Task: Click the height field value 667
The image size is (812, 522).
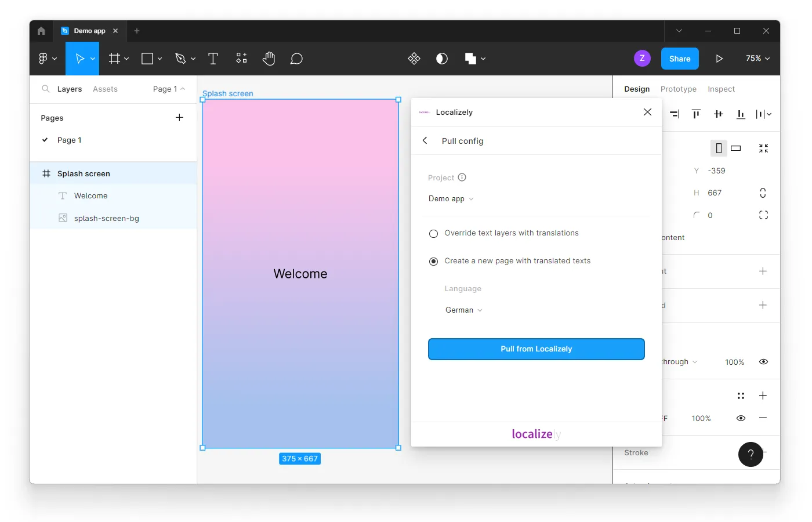Action: [715, 193]
